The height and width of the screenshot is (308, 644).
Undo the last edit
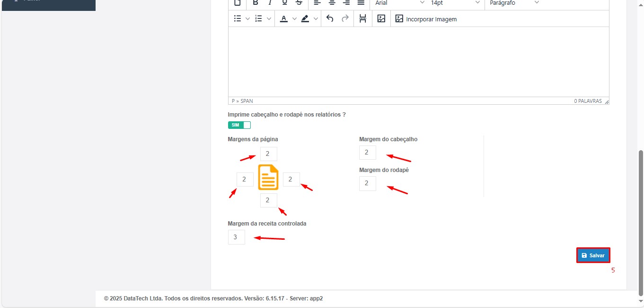tap(330, 19)
